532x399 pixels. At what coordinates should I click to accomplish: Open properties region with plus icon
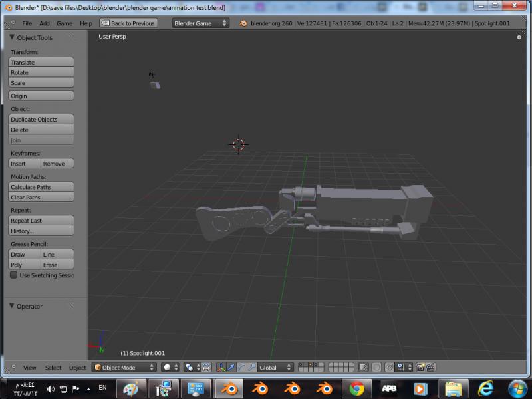519,37
